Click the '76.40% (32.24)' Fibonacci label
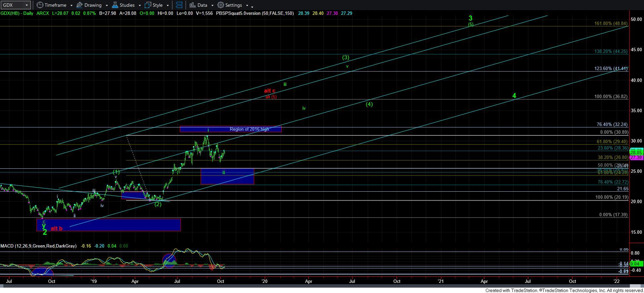The height and width of the screenshot is (293, 644). coord(612,124)
